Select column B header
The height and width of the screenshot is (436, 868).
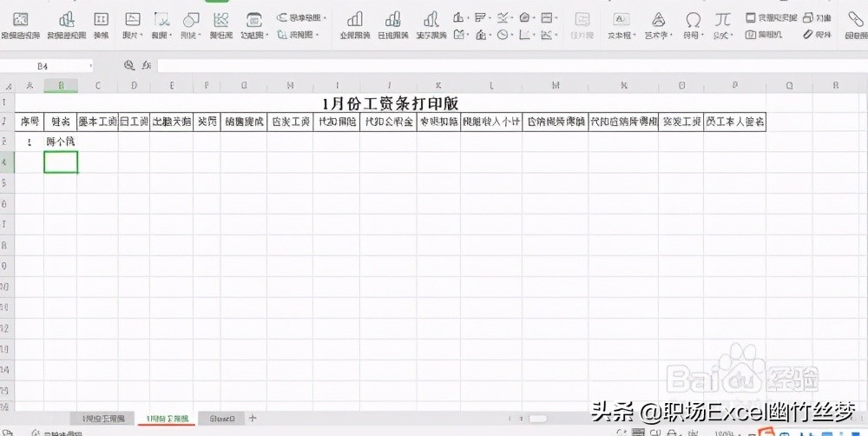point(61,85)
